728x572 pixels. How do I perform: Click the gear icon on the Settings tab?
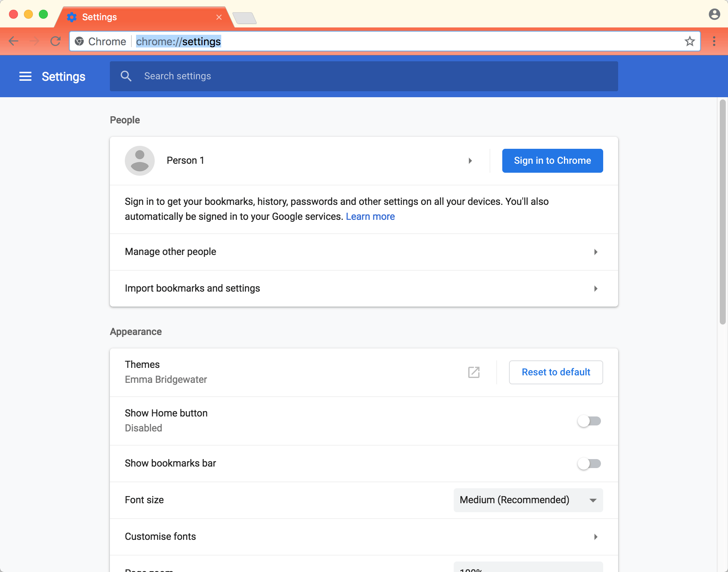pyautogui.click(x=71, y=17)
